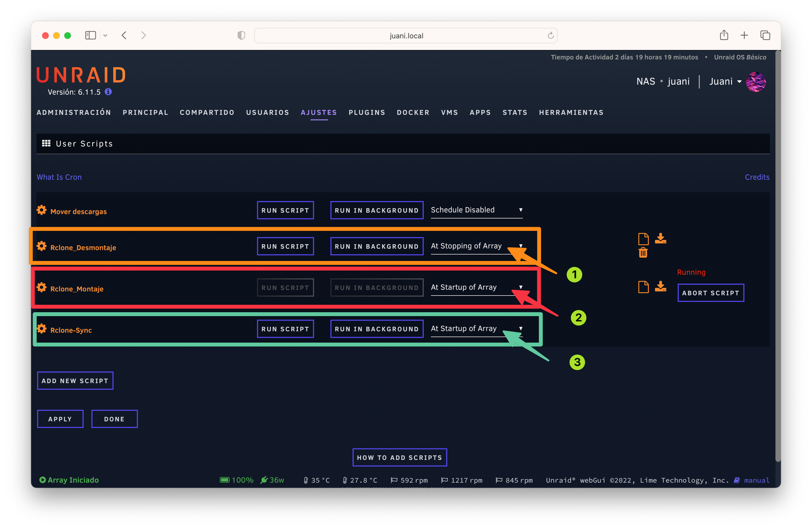This screenshot has height=529, width=812.
Task: Open the manual link in footer
Action: tap(757, 480)
